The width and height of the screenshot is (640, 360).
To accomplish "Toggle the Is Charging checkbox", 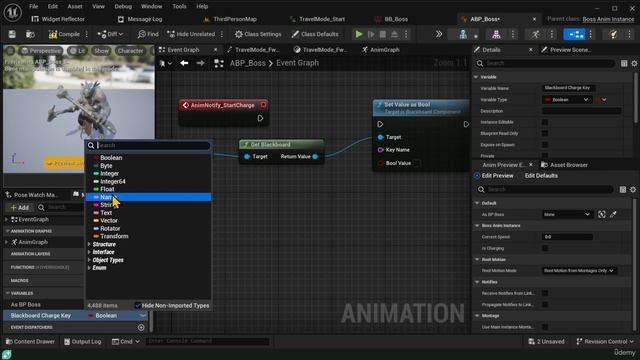I will click(x=545, y=248).
